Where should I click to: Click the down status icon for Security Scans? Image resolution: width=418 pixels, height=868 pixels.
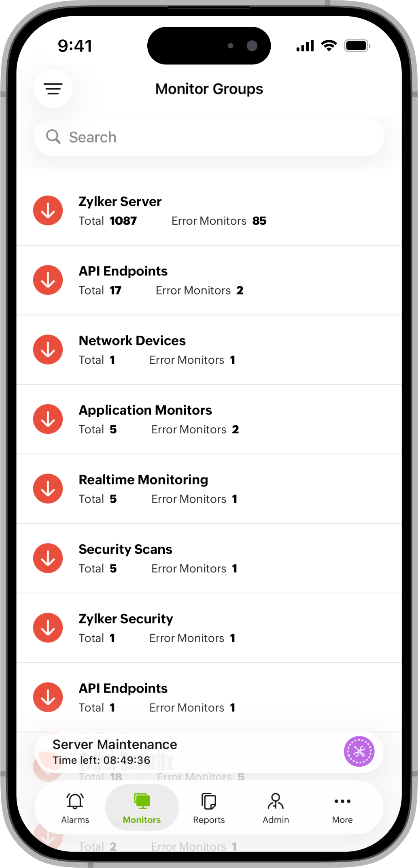[x=48, y=558]
